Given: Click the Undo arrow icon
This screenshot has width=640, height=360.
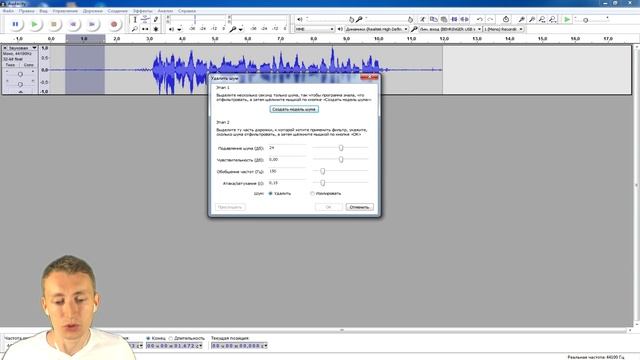Looking at the screenshot, I should 480,19.
